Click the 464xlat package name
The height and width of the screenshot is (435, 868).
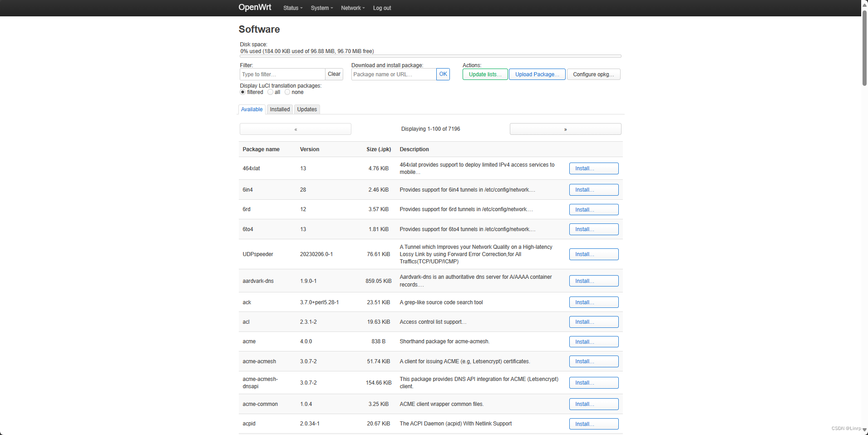[x=252, y=168]
